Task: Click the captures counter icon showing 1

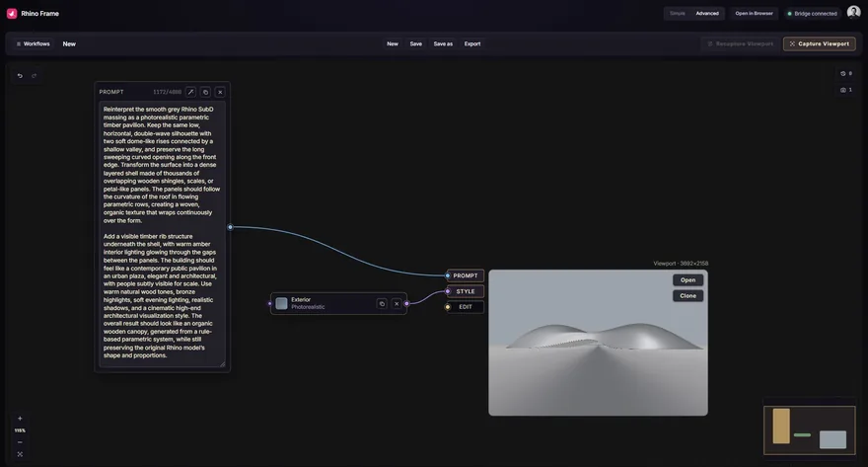Action: click(846, 90)
